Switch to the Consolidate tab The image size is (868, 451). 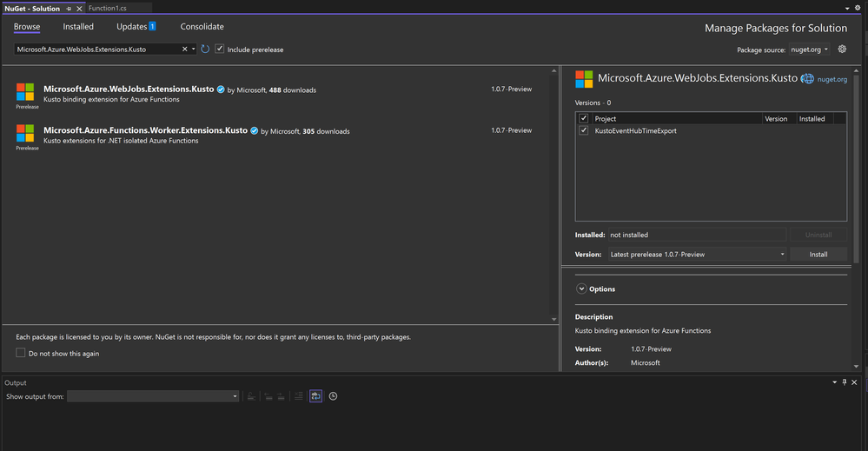pyautogui.click(x=202, y=27)
